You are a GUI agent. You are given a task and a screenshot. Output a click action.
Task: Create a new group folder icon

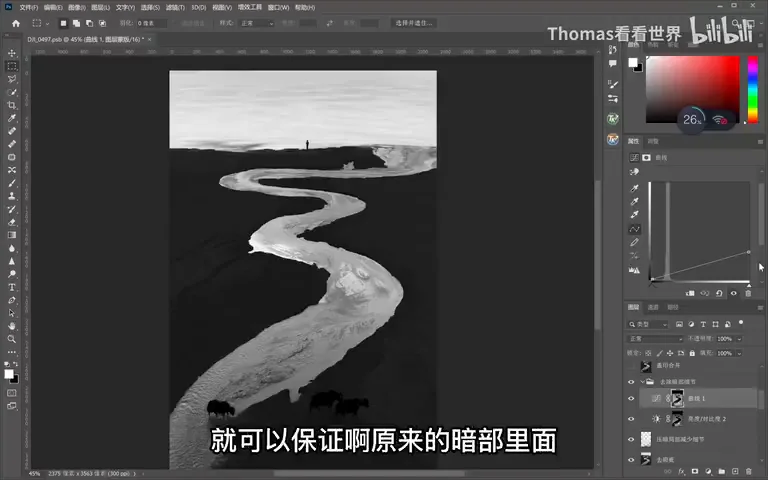tap(721, 471)
